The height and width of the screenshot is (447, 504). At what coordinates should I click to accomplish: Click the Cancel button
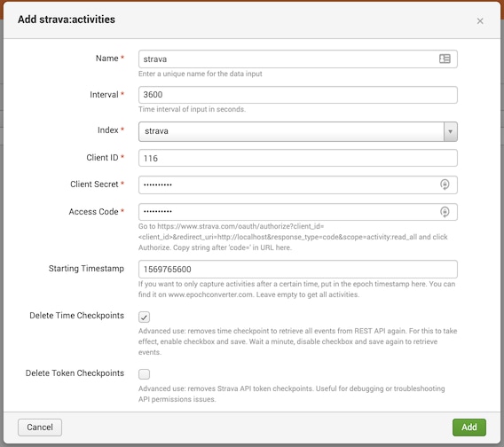40,427
